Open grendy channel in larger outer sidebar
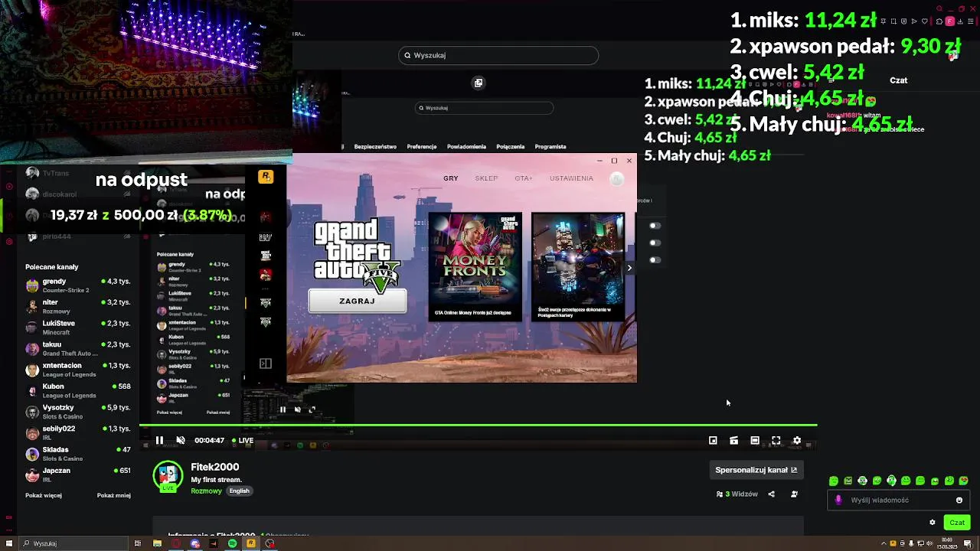980x551 pixels. tap(78, 285)
